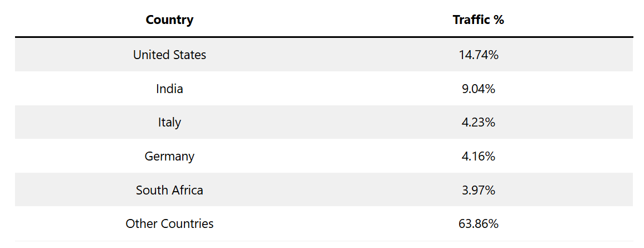Click the 9.04% traffic value
644x248 pixels.
coord(478,89)
